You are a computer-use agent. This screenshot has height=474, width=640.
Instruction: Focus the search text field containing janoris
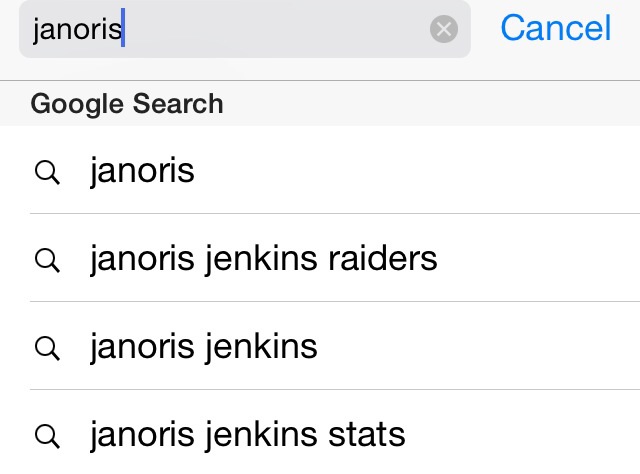[245, 29]
